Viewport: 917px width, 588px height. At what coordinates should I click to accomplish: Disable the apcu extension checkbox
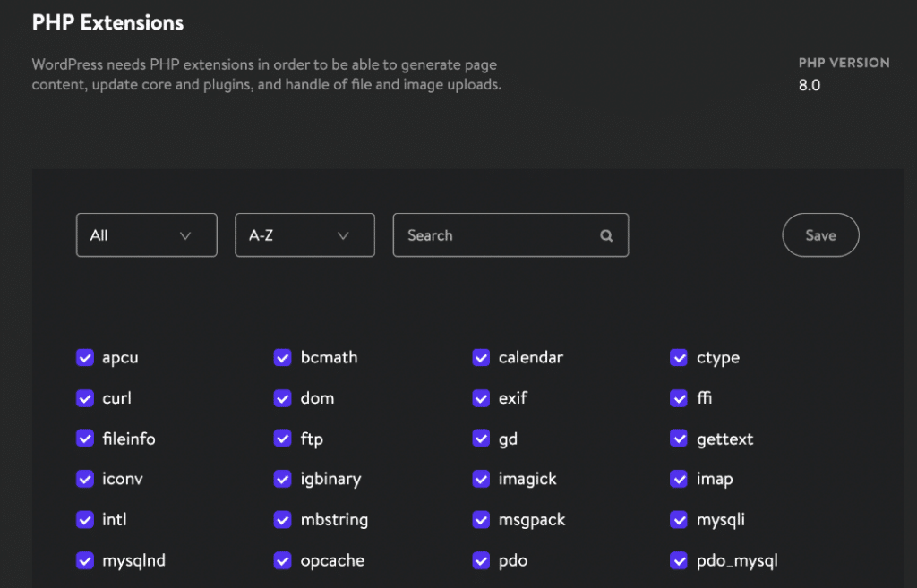pyautogui.click(x=84, y=357)
